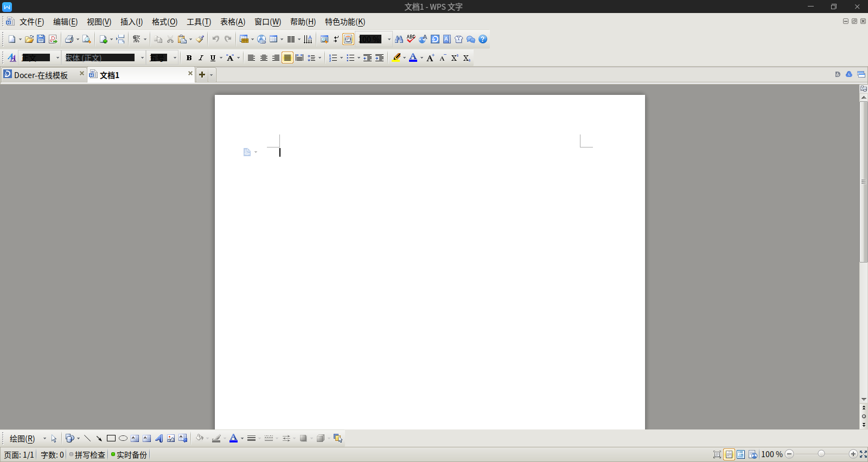This screenshot has height=462, width=868.
Task: Toggle Italic formatting
Action: click(x=201, y=58)
